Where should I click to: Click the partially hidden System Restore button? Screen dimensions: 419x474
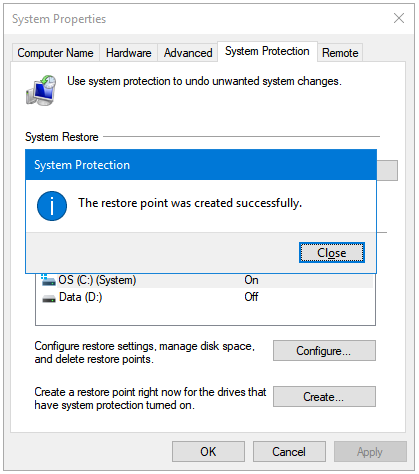click(x=387, y=170)
